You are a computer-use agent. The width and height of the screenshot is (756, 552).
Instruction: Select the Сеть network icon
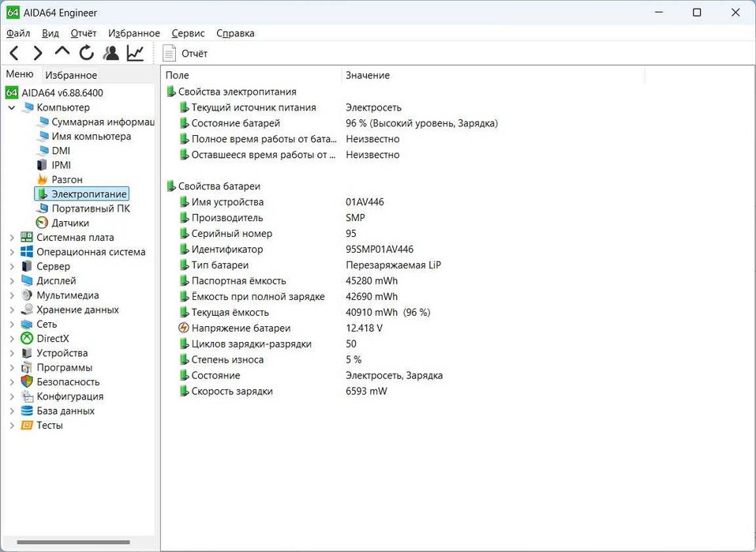pyautogui.click(x=27, y=325)
